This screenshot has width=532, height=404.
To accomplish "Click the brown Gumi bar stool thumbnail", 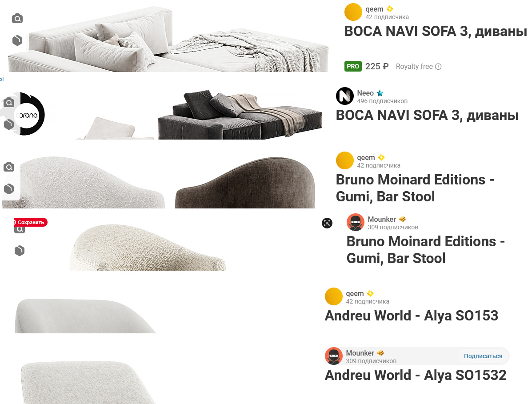I will (x=245, y=183).
